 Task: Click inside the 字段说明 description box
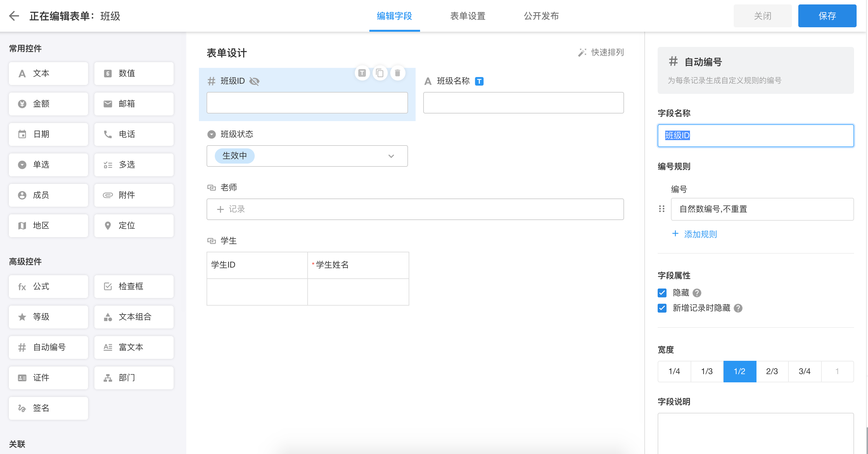pyautogui.click(x=756, y=435)
